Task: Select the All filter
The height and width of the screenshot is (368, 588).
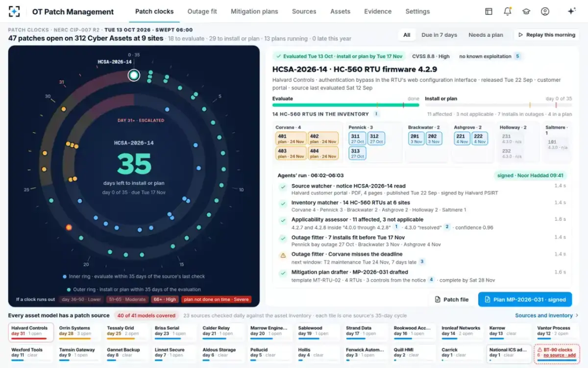Action: coord(407,35)
